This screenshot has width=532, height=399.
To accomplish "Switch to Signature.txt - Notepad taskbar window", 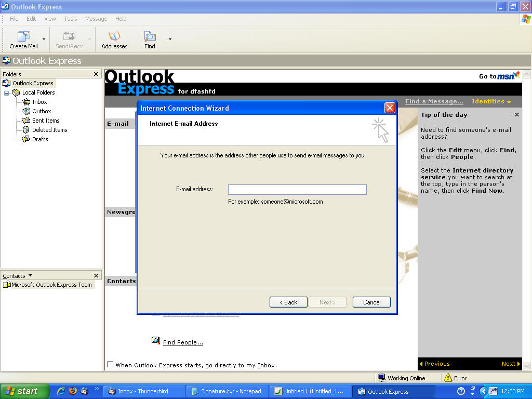I will 228,391.
